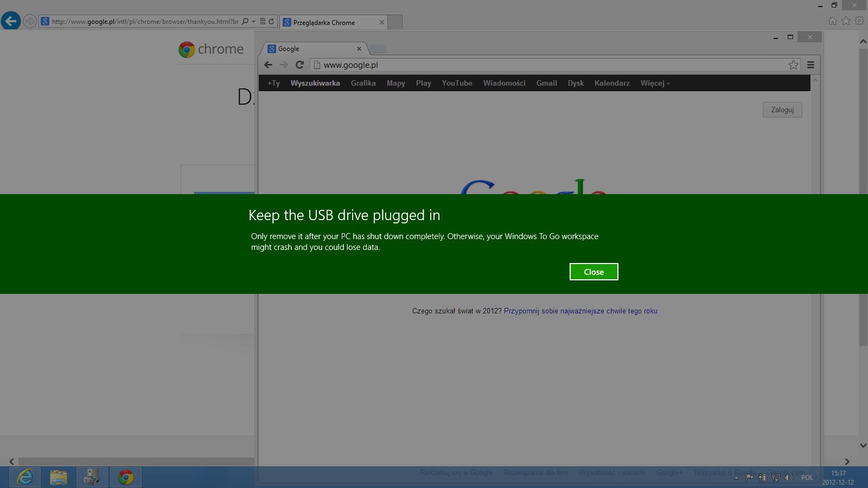Open YouTube in Google navigation bar
The height and width of the screenshot is (488, 868).
(x=457, y=83)
